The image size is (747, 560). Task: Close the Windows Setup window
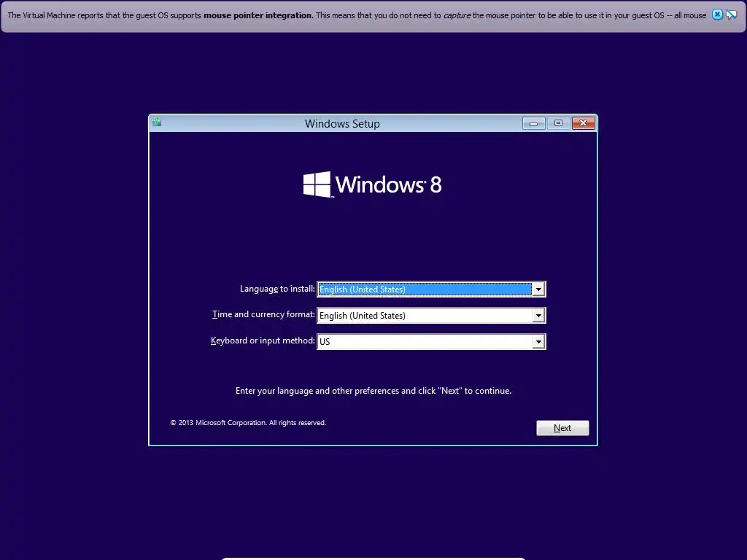point(583,123)
